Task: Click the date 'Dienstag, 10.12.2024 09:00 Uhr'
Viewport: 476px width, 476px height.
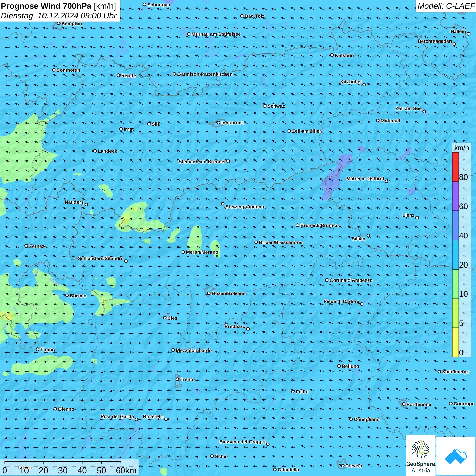Action: point(59,16)
